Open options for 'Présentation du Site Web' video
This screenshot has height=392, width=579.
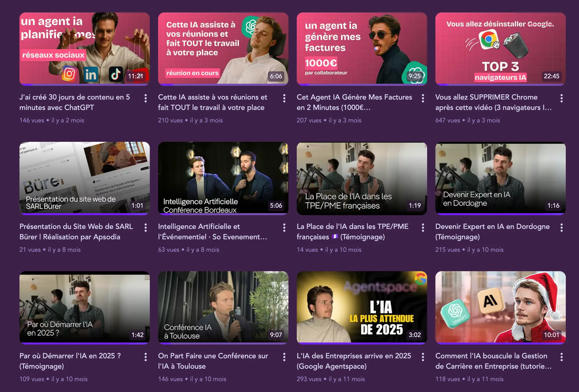[x=146, y=228]
